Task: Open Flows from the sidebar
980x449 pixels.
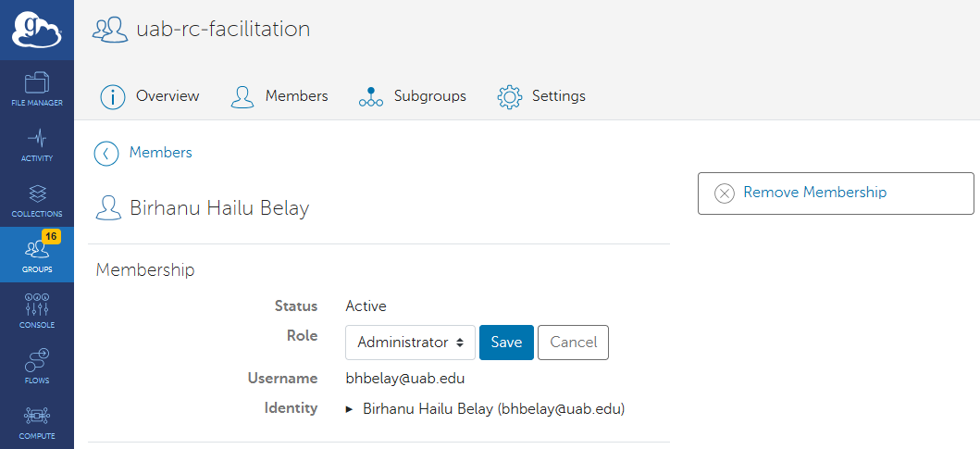Action: click(x=37, y=367)
